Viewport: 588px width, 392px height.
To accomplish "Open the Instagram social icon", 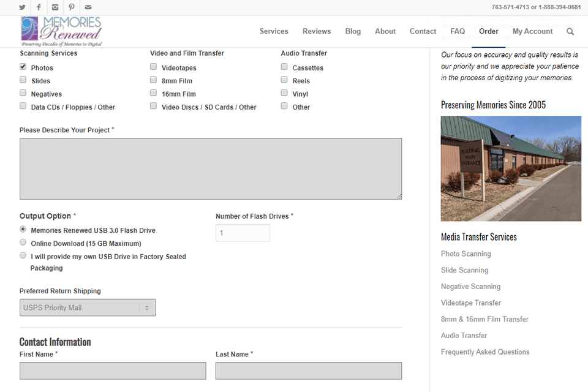I will [x=55, y=7].
